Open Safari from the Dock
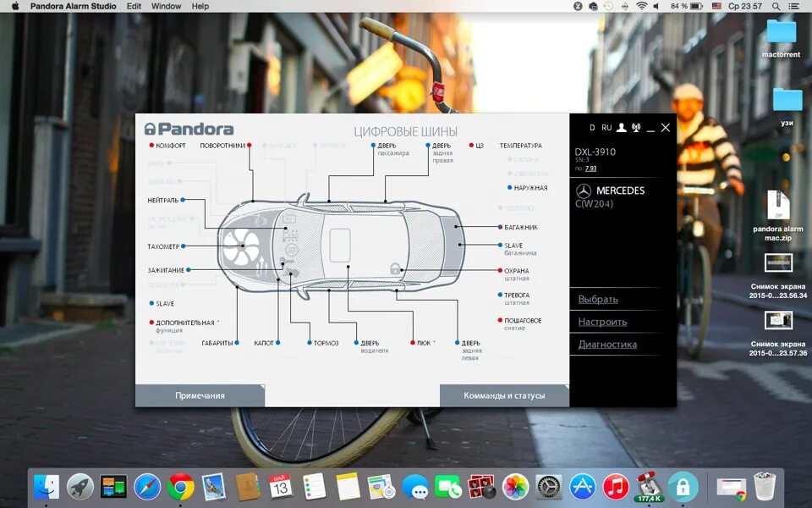Image resolution: width=812 pixels, height=508 pixels. [147, 487]
